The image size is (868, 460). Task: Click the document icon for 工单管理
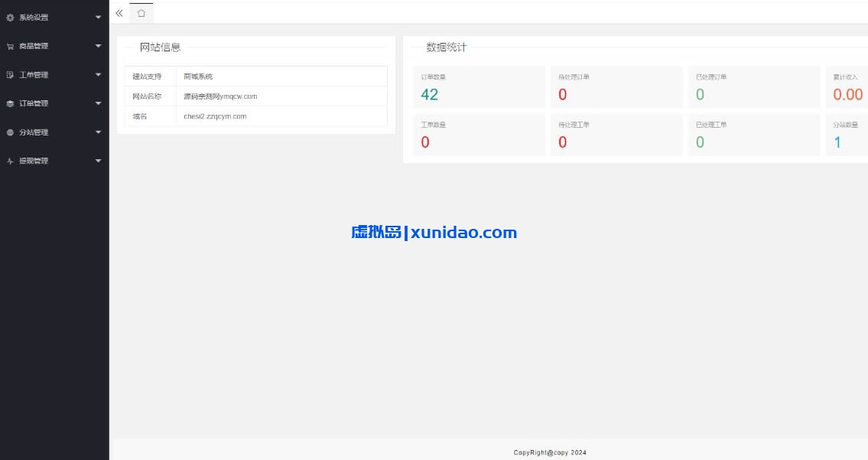pyautogui.click(x=10, y=74)
